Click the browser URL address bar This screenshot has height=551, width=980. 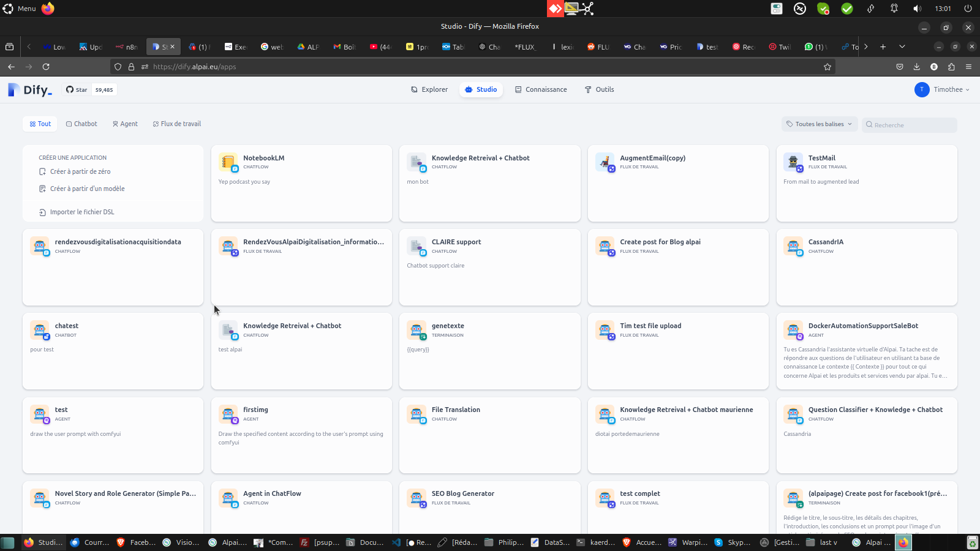472,67
